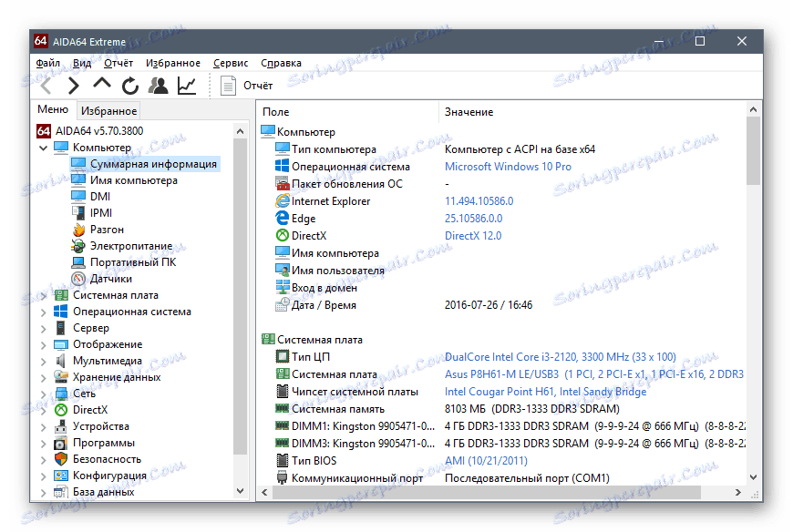This screenshot has width=793, height=532.
Task: Switch to the Избранное tab in the left panel
Action: 108,110
